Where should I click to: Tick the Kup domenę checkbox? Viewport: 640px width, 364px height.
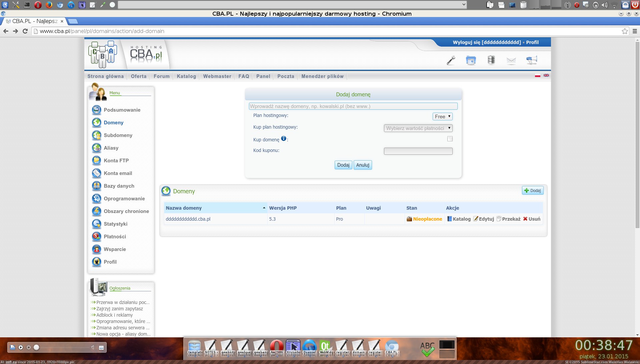point(450,139)
